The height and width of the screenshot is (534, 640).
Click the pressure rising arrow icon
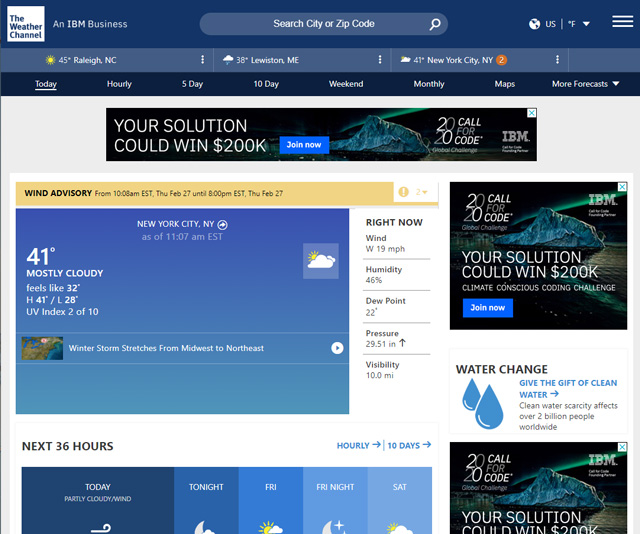coord(402,343)
